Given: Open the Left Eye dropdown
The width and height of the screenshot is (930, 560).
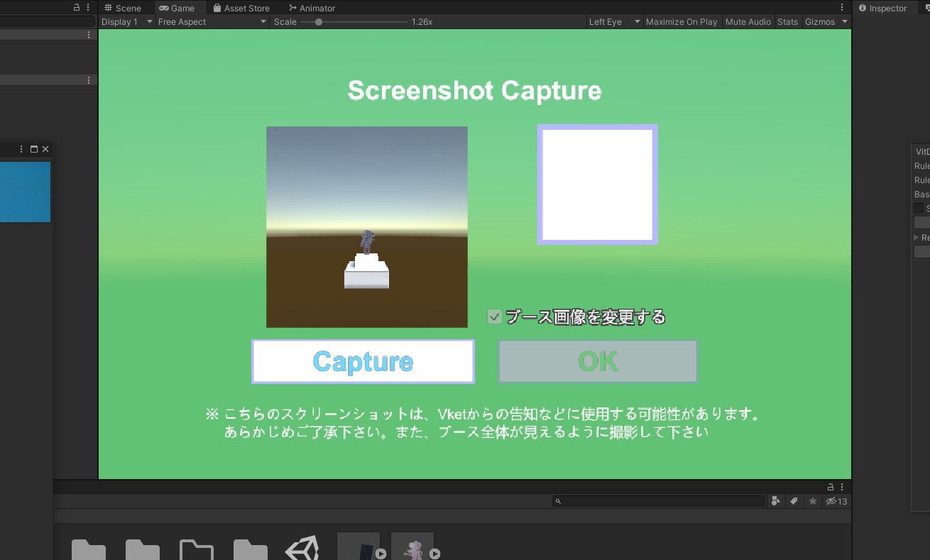Looking at the screenshot, I should [615, 22].
